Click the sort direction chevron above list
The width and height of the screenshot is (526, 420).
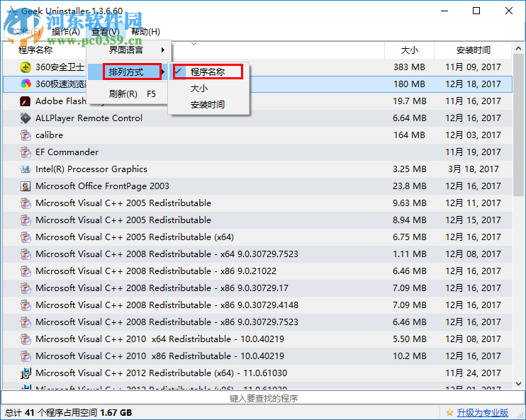click(x=194, y=44)
